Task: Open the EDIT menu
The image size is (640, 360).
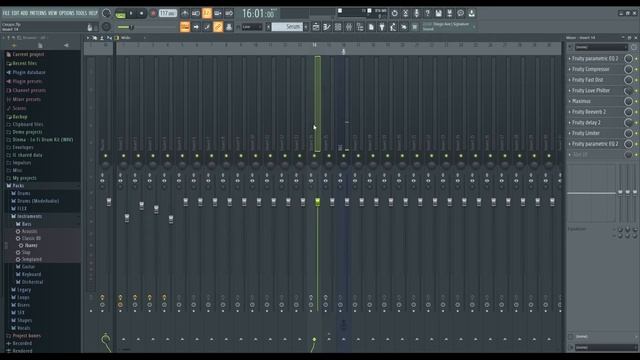Action: [16, 13]
